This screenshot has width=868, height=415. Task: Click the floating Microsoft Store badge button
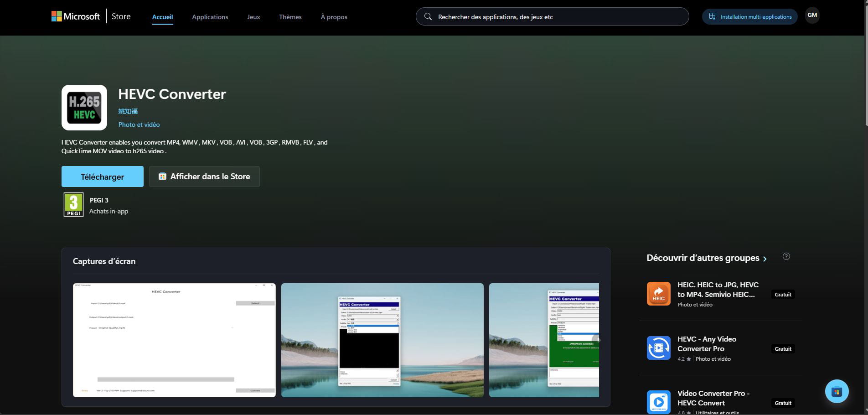837,391
